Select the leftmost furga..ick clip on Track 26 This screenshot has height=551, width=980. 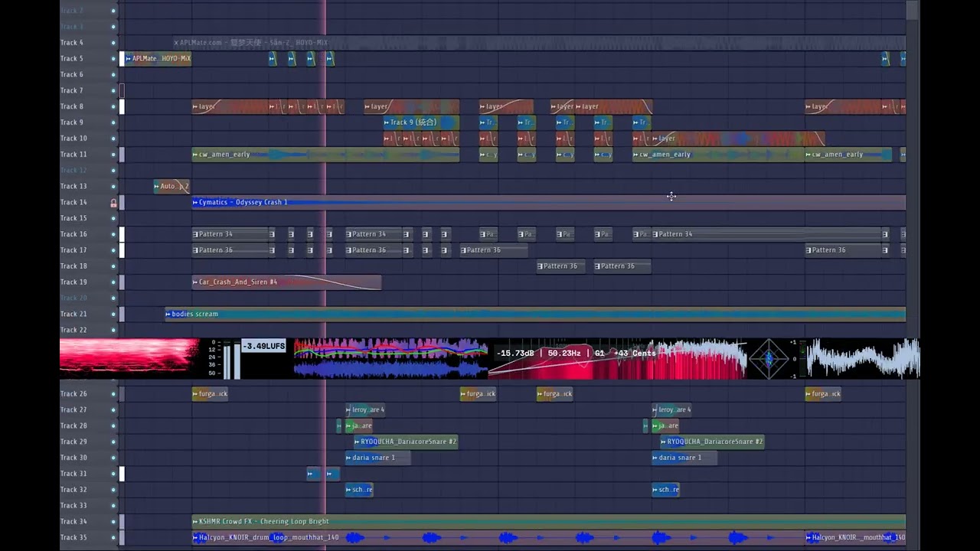click(210, 394)
